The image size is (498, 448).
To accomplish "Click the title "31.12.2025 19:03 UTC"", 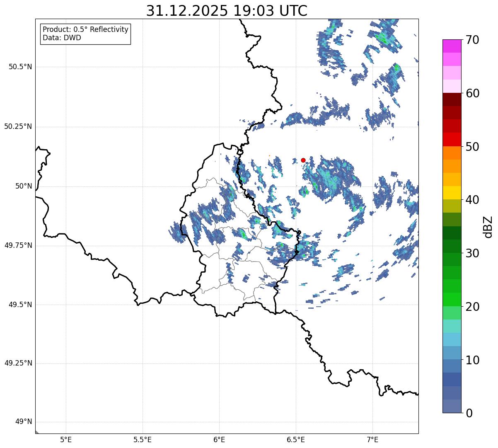I will tap(227, 11).
